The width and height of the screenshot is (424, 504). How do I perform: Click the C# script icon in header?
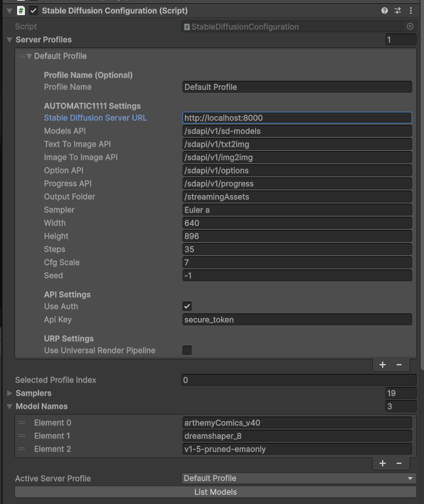21,11
